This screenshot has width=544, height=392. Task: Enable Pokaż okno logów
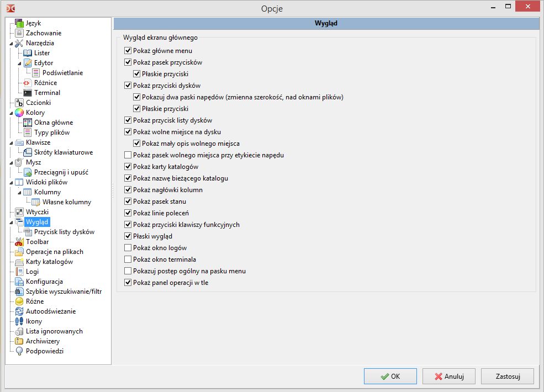[x=128, y=248]
